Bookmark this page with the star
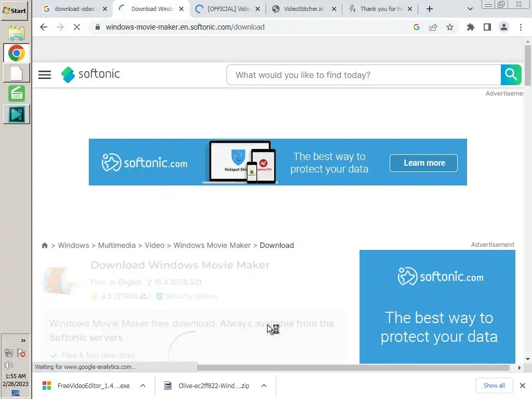This screenshot has height=399, width=532. 450,27
